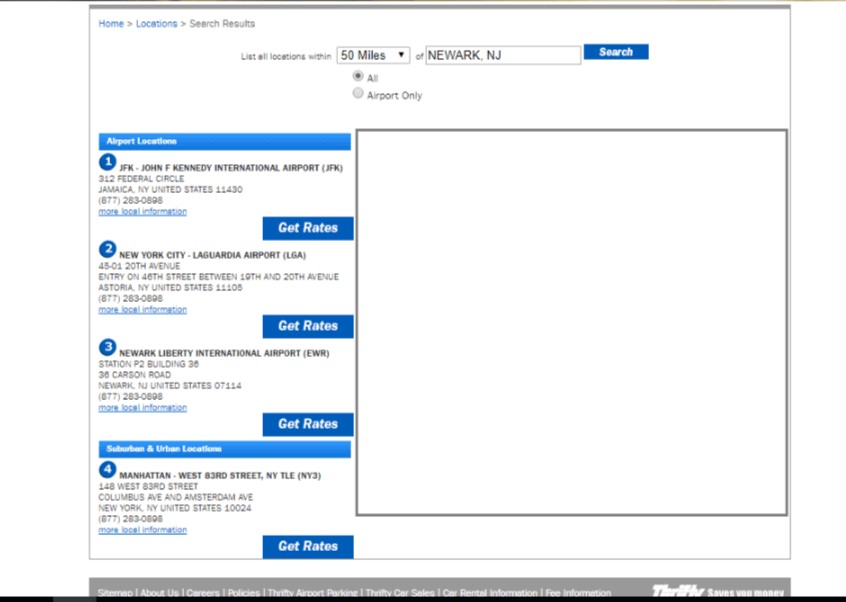Open the Locations breadcrumb link
This screenshot has height=602, width=846.
coord(156,24)
